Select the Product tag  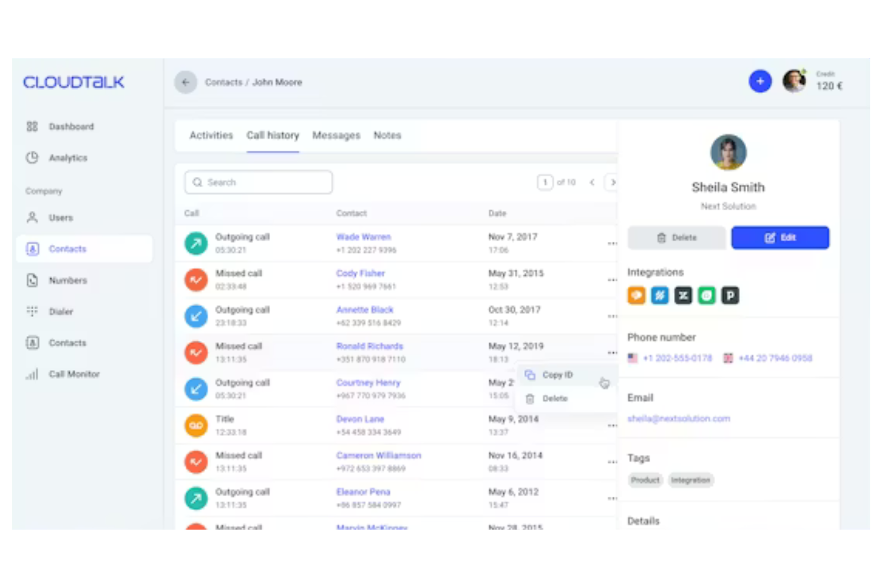click(645, 480)
